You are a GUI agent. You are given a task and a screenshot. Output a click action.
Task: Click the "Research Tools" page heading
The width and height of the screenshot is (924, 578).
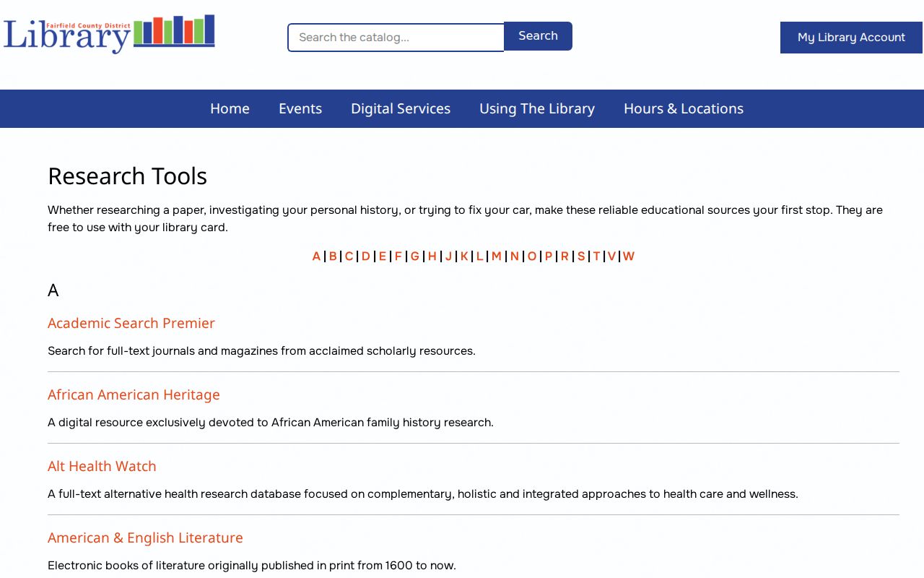pyautogui.click(x=128, y=176)
